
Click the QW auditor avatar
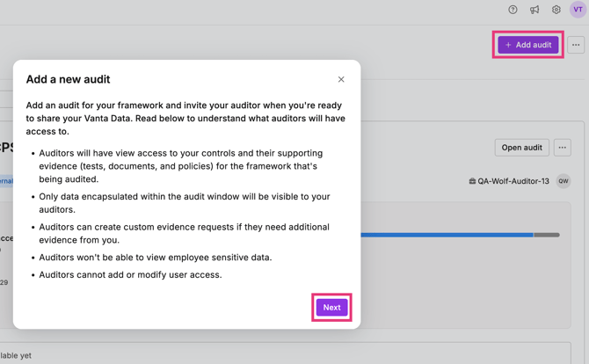pos(564,181)
